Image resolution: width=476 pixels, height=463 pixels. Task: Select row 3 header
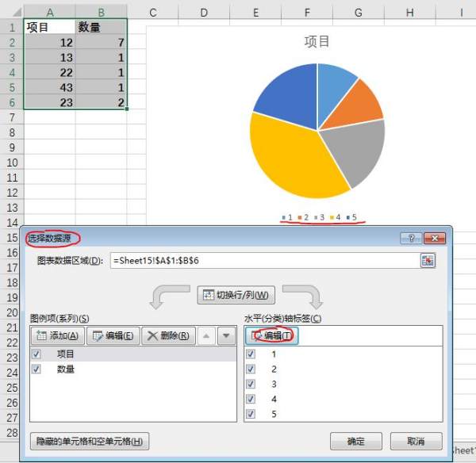pyautogui.click(x=12, y=57)
